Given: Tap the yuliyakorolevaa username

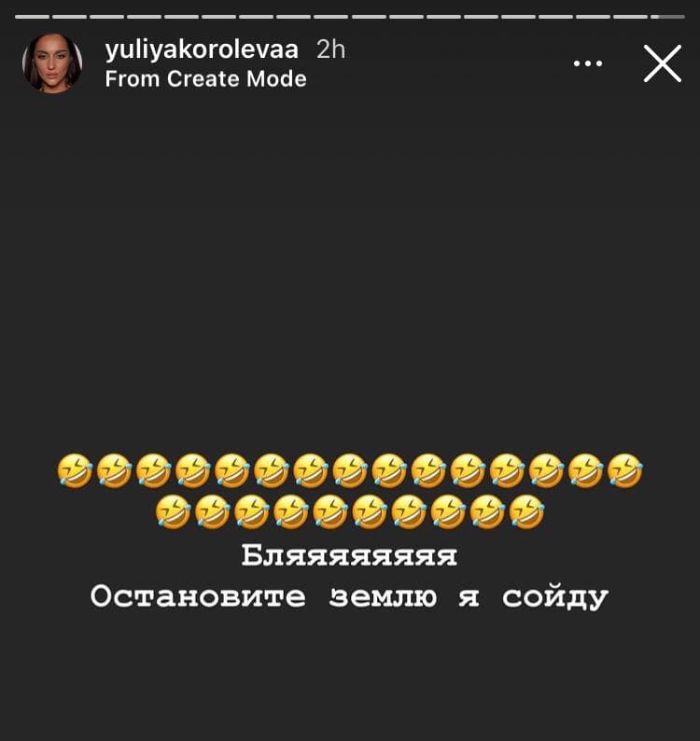Looking at the screenshot, I should click(x=202, y=50).
